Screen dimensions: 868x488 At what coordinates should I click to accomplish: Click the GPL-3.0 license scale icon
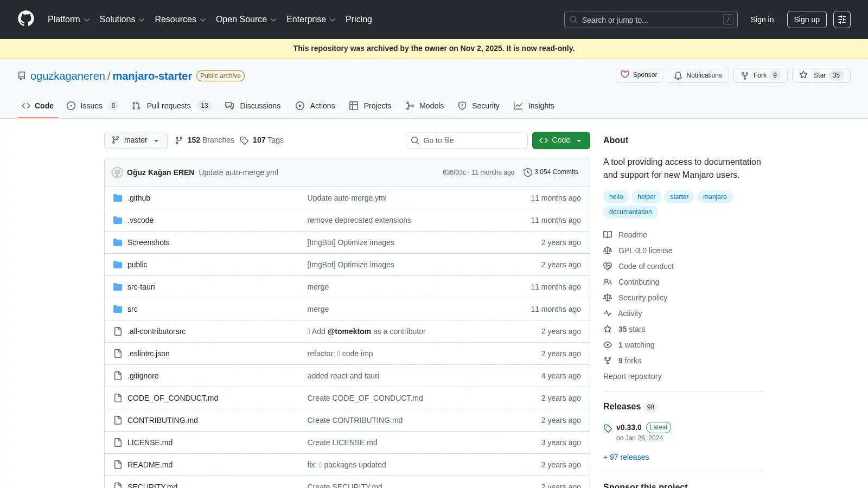pos(608,251)
